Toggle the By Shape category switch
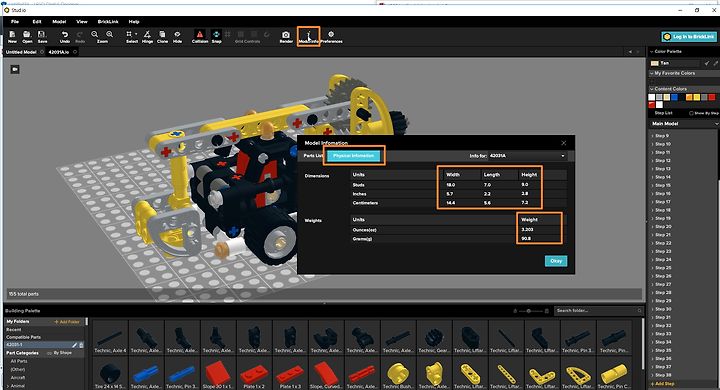 [50, 353]
